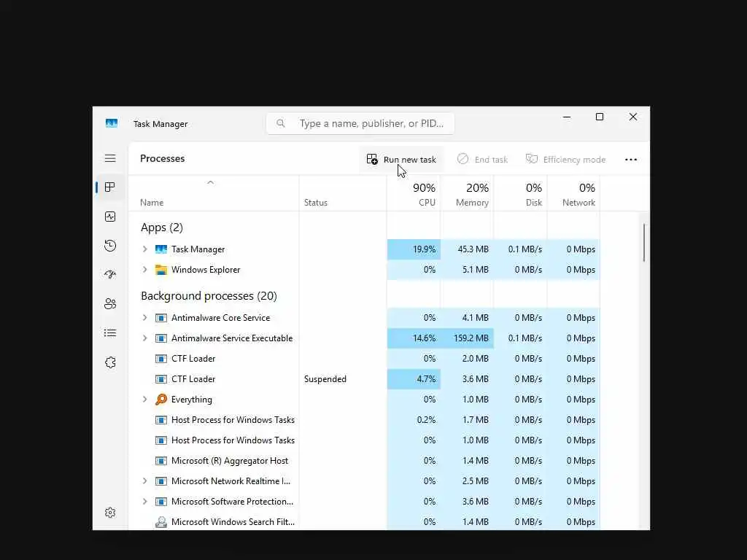Click the 45.3 MB memory cell
Image resolution: width=747 pixels, height=560 pixels.
pos(468,249)
